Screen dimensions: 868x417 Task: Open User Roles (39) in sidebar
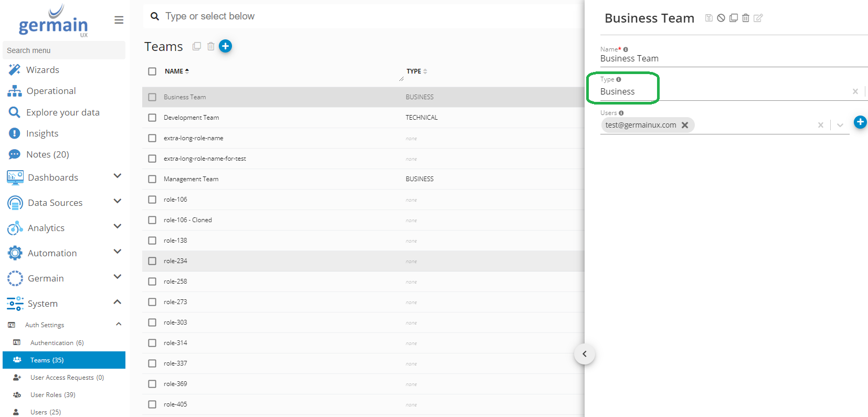[52, 395]
